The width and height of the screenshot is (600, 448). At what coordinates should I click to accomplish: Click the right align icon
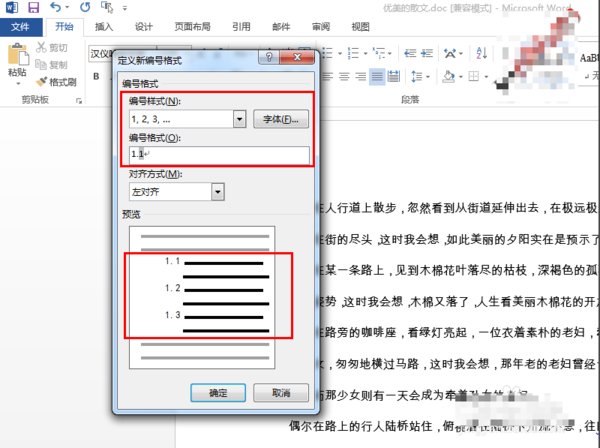tap(360, 77)
